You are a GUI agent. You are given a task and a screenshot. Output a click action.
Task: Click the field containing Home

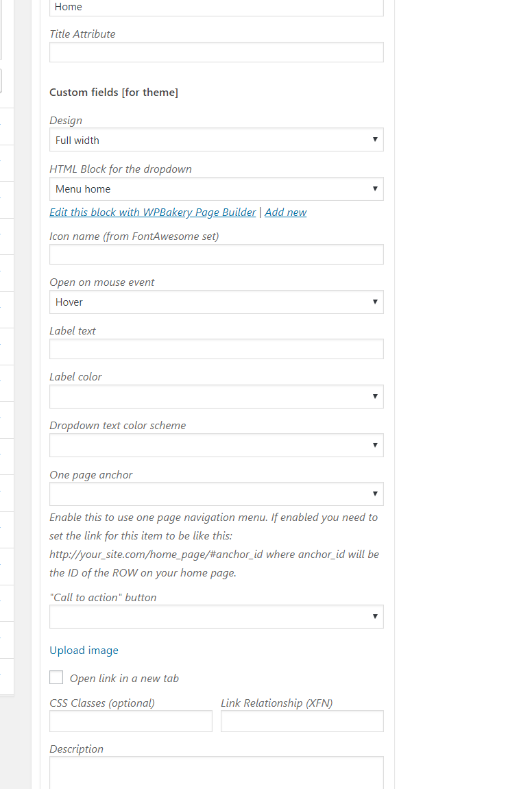[216, 7]
